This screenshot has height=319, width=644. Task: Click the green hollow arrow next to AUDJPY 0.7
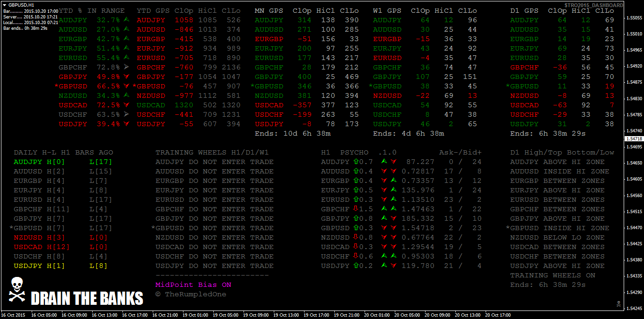pos(356,162)
